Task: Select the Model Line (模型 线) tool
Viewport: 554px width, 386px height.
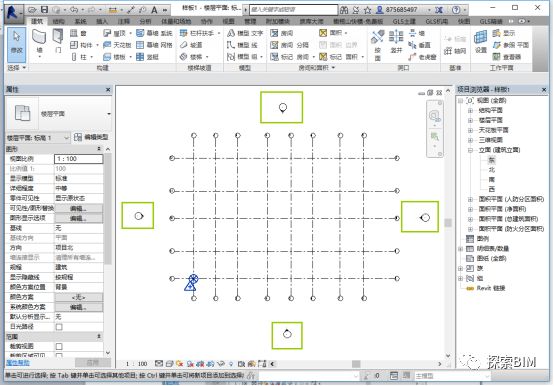Action: (242, 45)
